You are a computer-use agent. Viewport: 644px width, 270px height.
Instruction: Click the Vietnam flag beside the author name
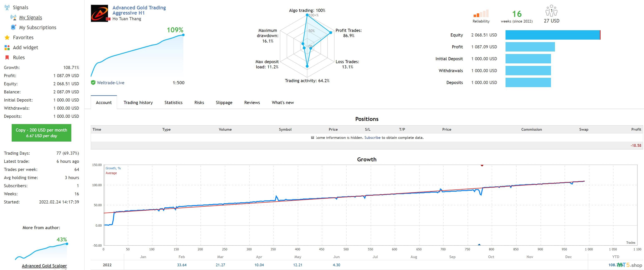108,19
